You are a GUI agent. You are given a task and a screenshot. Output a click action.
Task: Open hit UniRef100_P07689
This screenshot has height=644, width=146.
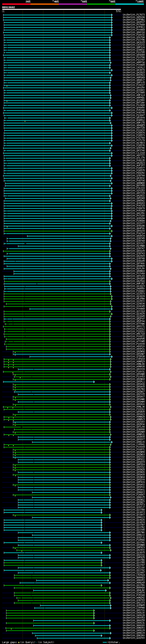tap(134, 25)
